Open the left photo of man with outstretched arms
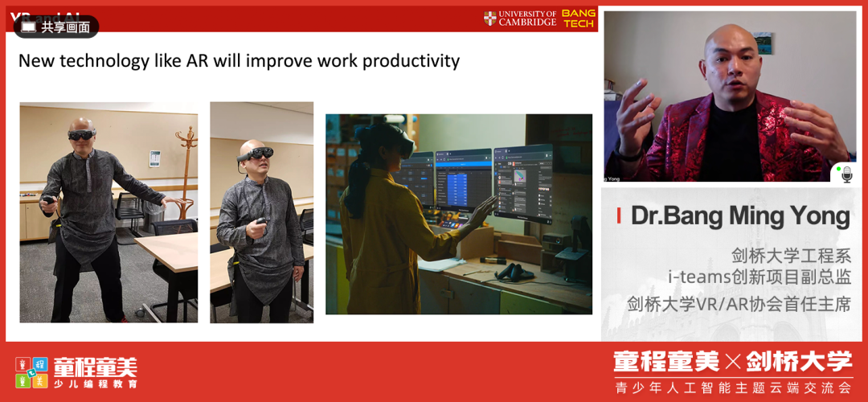 pyautogui.click(x=108, y=212)
